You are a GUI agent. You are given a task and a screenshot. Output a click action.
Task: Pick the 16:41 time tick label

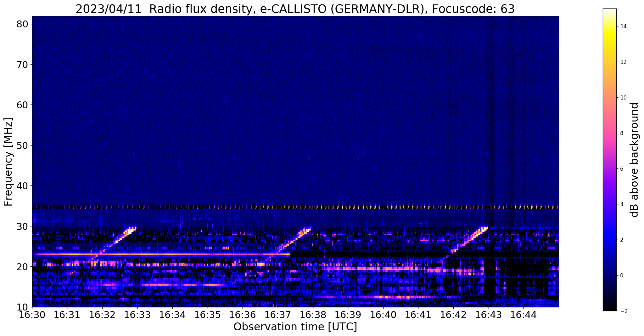pyautogui.click(x=418, y=315)
